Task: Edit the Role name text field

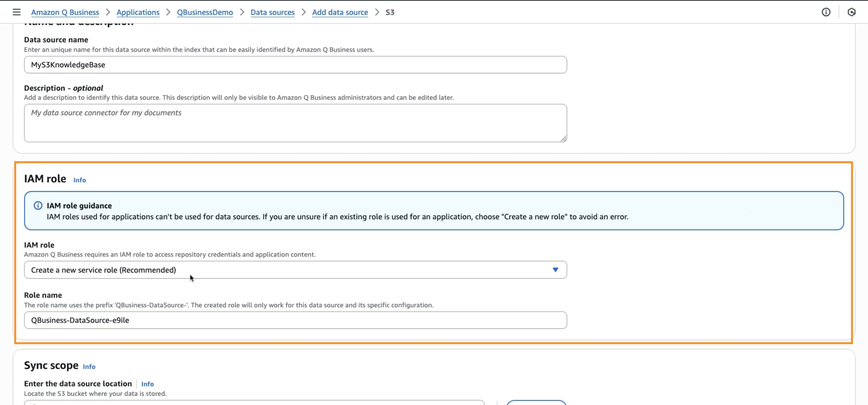Action: point(295,320)
